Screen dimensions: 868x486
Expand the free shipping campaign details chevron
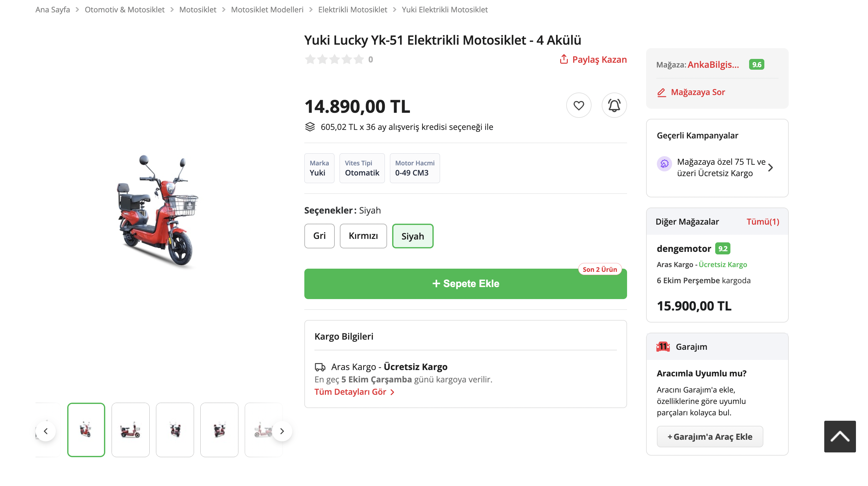click(771, 167)
